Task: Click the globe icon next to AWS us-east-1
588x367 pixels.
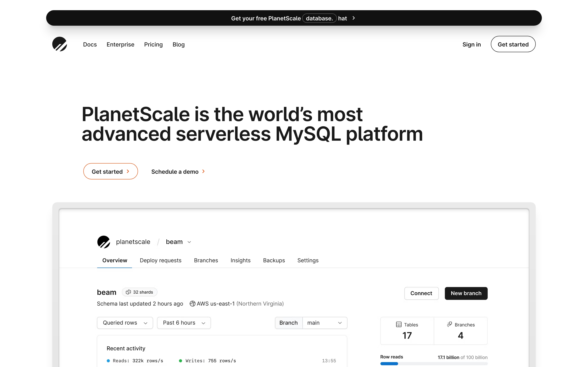Action: coord(192,304)
